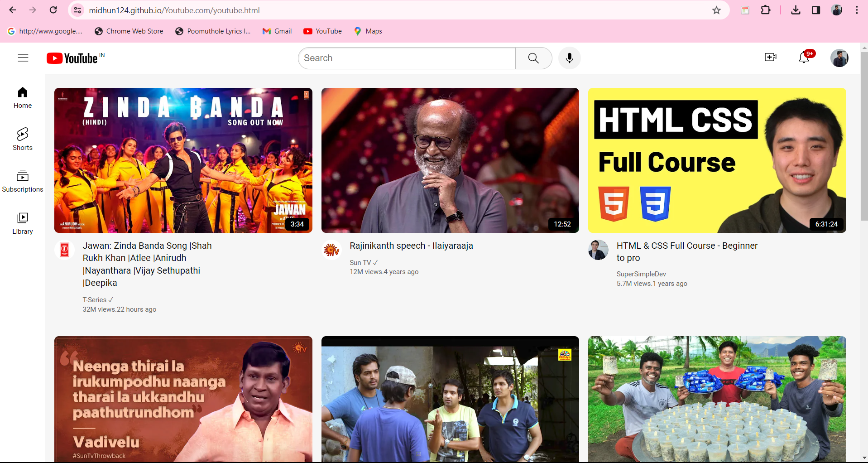Viewport: 868px width, 463px height.
Task: Click the browser address bar URL
Action: (x=174, y=10)
